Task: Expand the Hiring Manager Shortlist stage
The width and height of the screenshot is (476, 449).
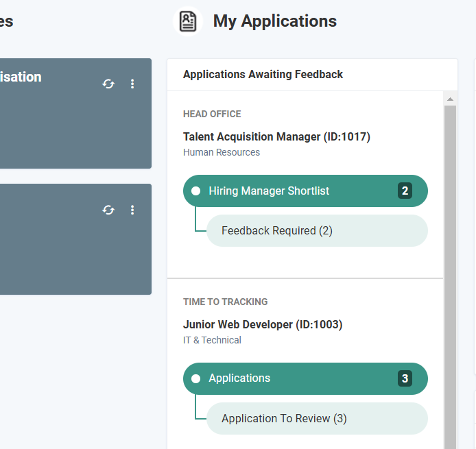Action: [x=305, y=191]
